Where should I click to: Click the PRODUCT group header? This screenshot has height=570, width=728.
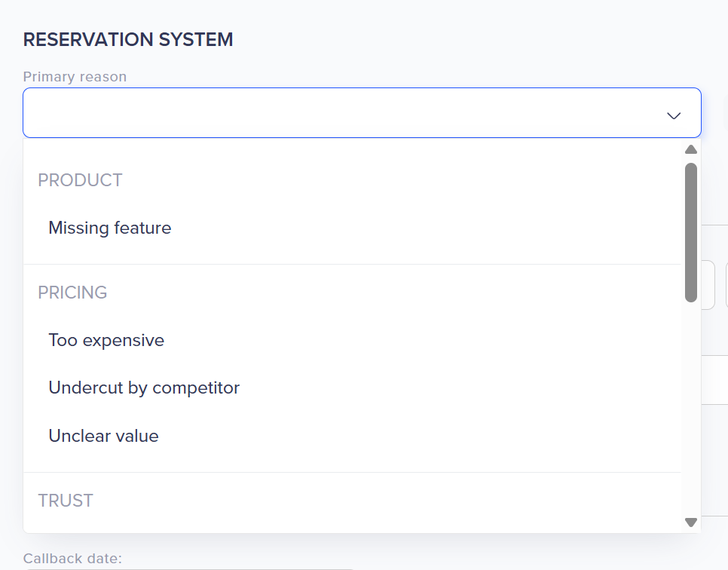coord(80,180)
